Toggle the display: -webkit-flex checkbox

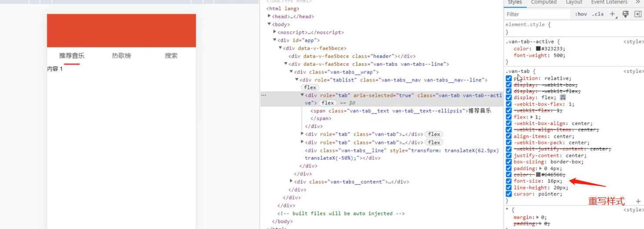point(509,91)
